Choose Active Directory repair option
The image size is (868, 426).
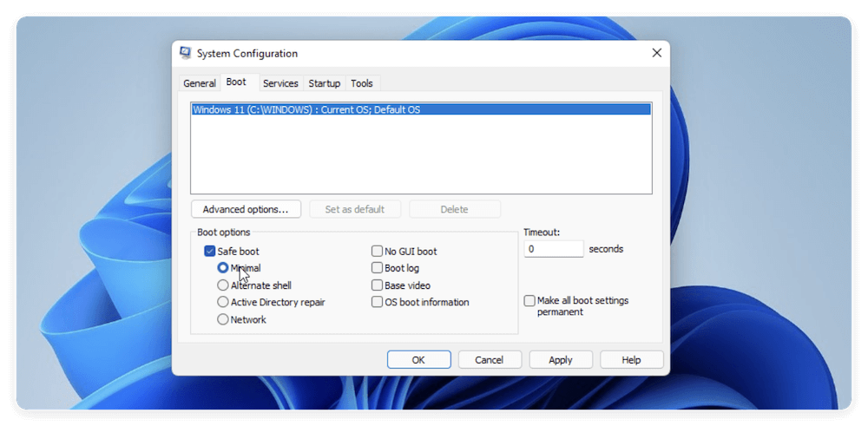[222, 302]
